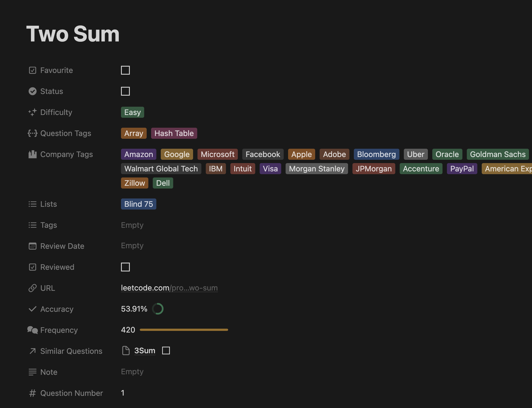Image resolution: width=532 pixels, height=408 pixels.
Task: Click the Review Date calendar icon
Action: tap(33, 246)
